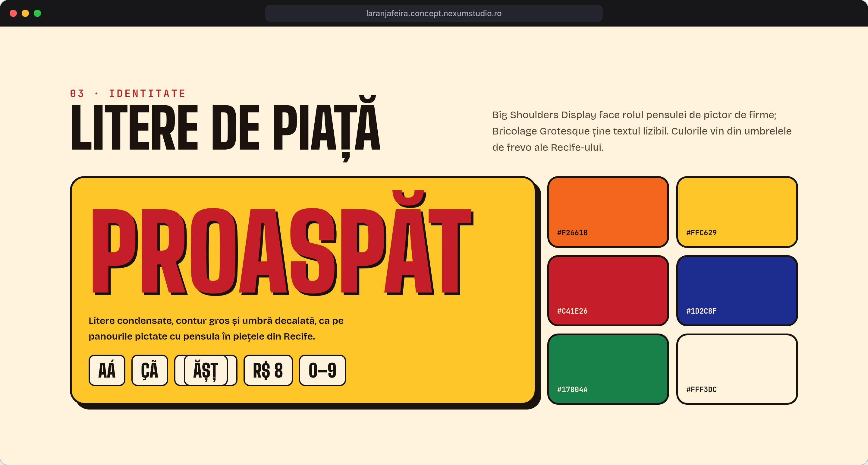The image size is (868, 465).
Task: Click the AÁ glyph chip
Action: pyautogui.click(x=107, y=370)
